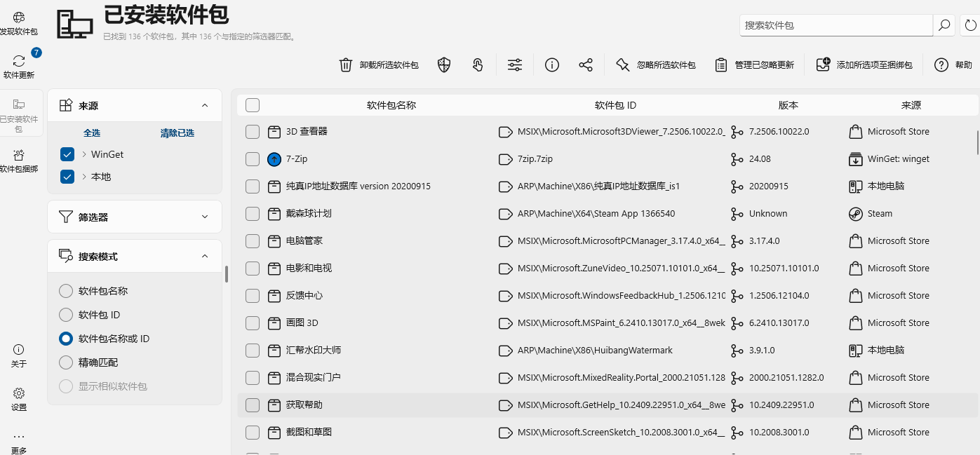Check the 获取帮助 row checkbox
Screen dimensions: 980x455
click(253, 405)
